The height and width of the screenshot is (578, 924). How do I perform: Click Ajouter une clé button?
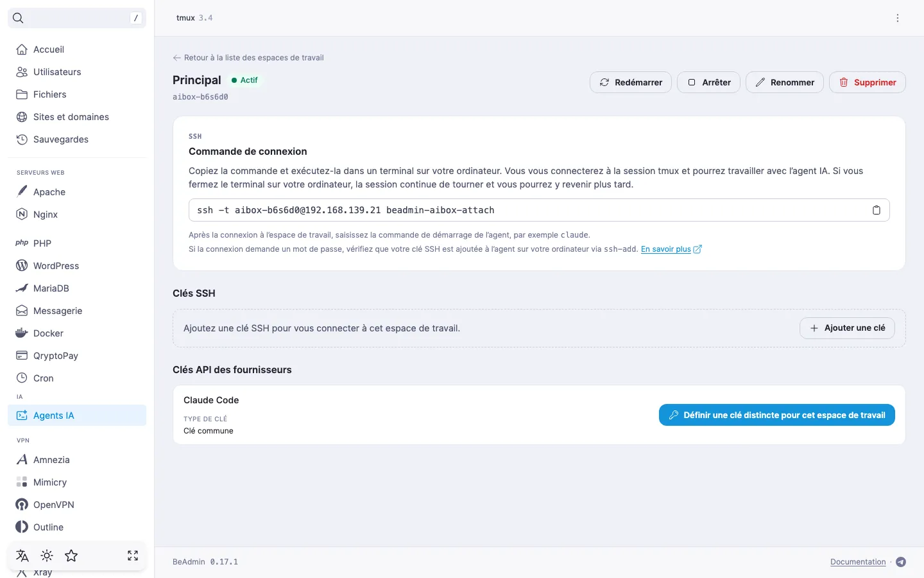[x=847, y=328]
